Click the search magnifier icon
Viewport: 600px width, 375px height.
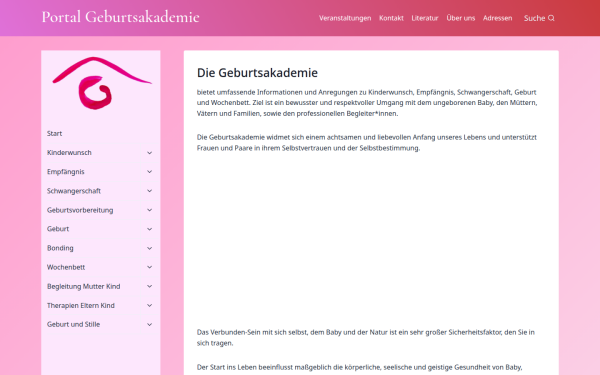(551, 18)
